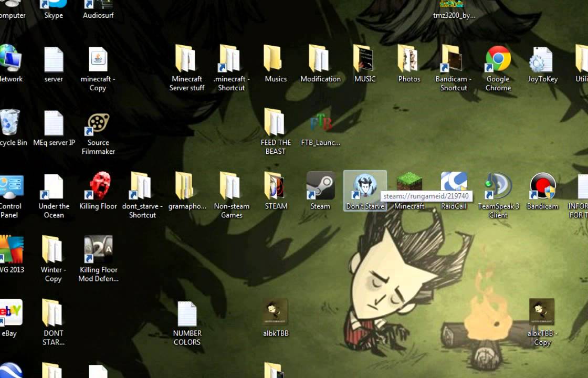
Task: Select the FTB_Launc... icon
Action: (x=320, y=129)
